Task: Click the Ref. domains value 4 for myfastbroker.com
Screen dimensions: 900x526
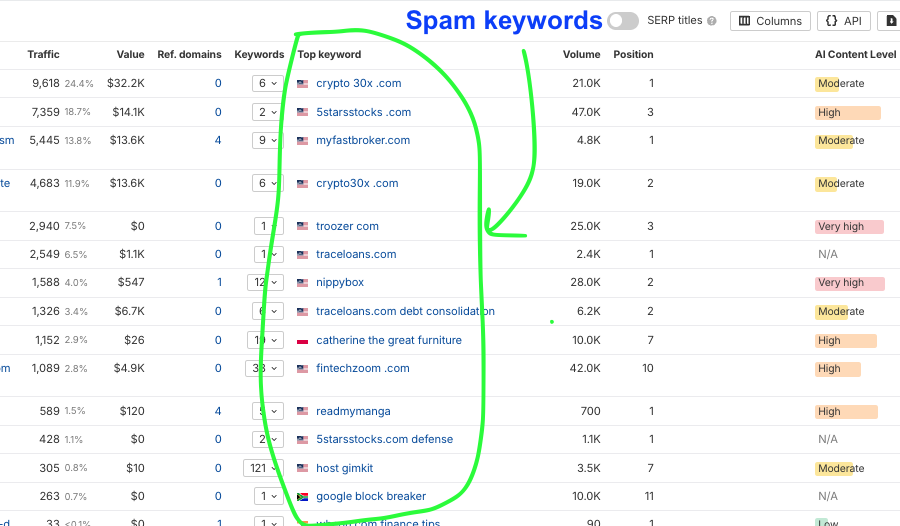Action: pos(217,141)
